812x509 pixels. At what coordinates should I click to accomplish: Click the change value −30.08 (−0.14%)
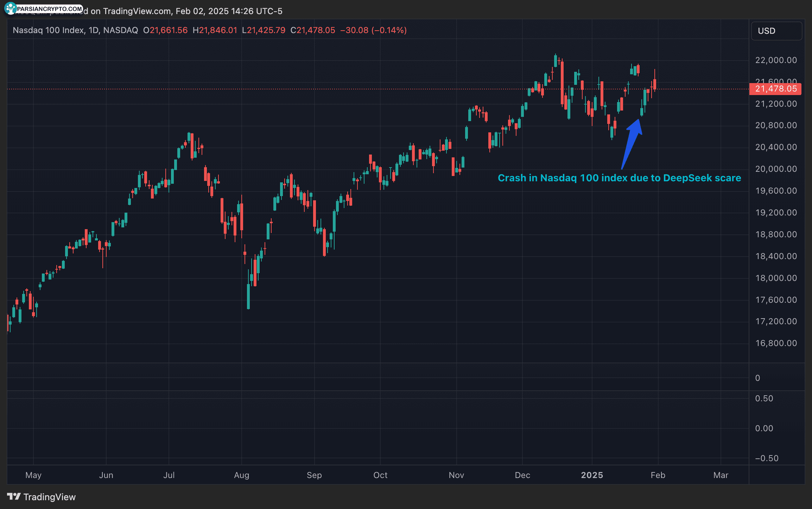click(x=373, y=30)
